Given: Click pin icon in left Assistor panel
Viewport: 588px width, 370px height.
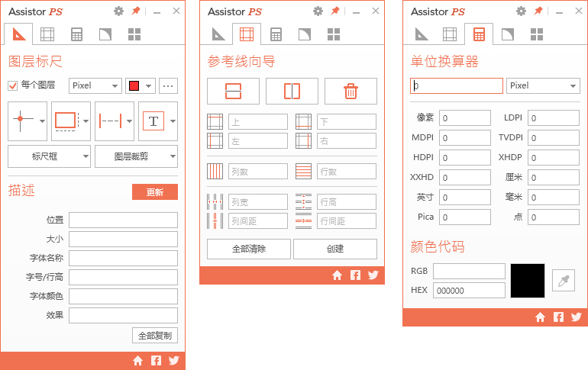Looking at the screenshot, I should coord(136,11).
